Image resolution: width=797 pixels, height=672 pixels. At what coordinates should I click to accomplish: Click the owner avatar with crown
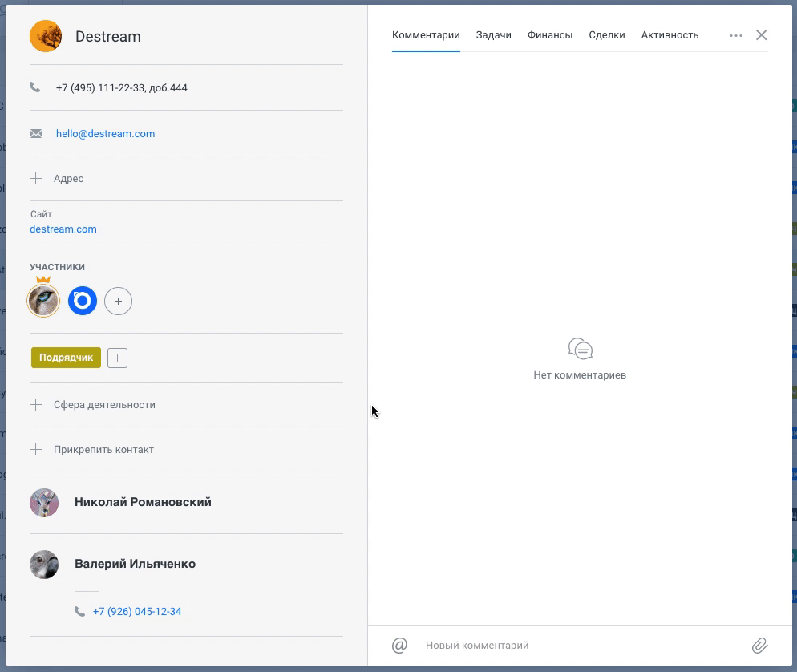(43, 301)
